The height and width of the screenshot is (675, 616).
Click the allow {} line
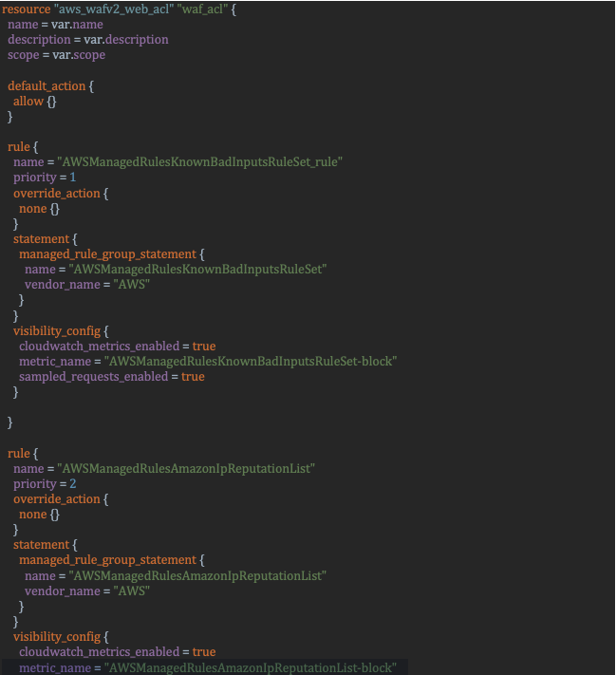[x=34, y=102]
